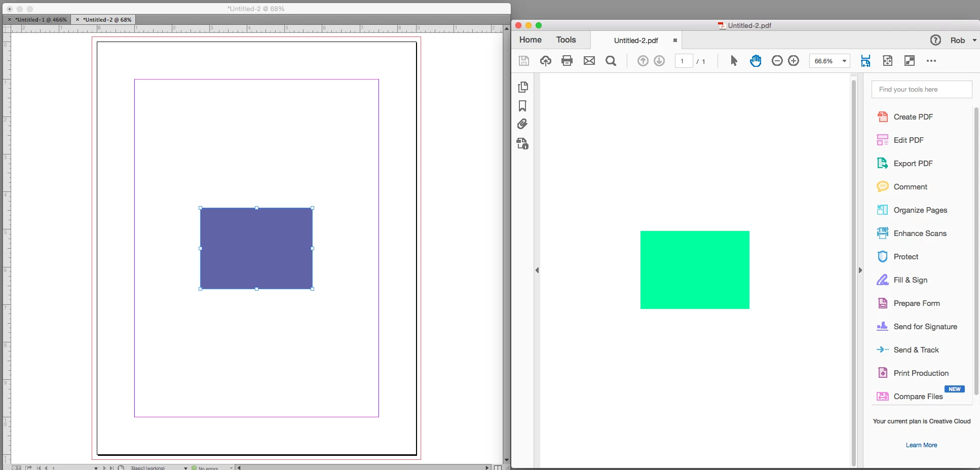Open InDesign page number dropdown in status bar
This screenshot has width=980, height=470.
tap(96, 468)
